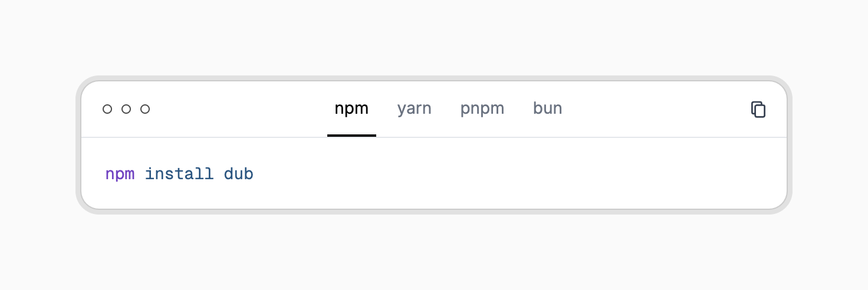
Task: Select the npm tab
Action: click(351, 108)
